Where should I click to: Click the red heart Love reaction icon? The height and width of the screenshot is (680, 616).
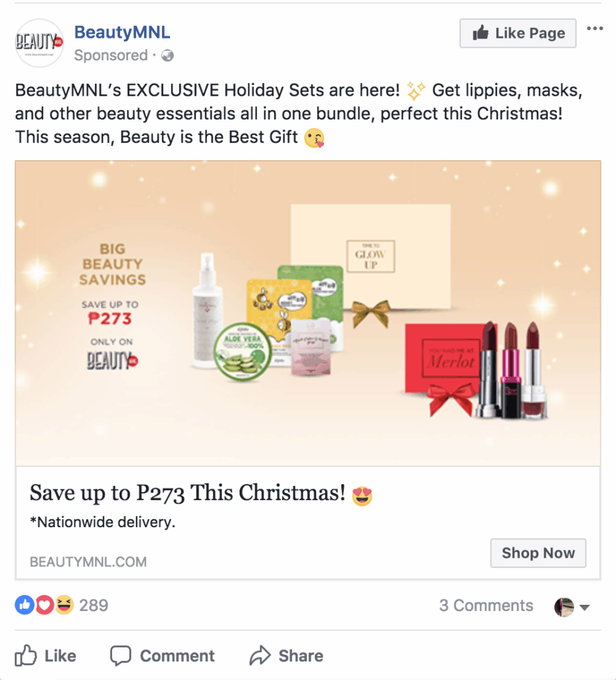click(x=44, y=605)
